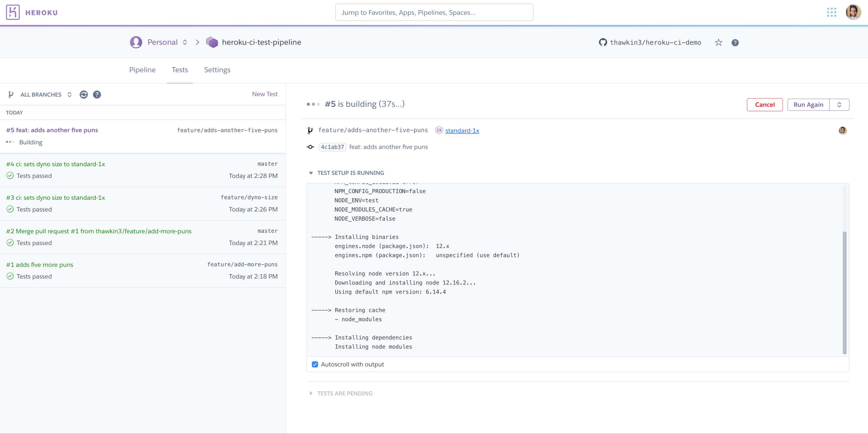This screenshot has height=434, width=868.
Task: Click the build log scrollbar thumb
Action: [844, 292]
